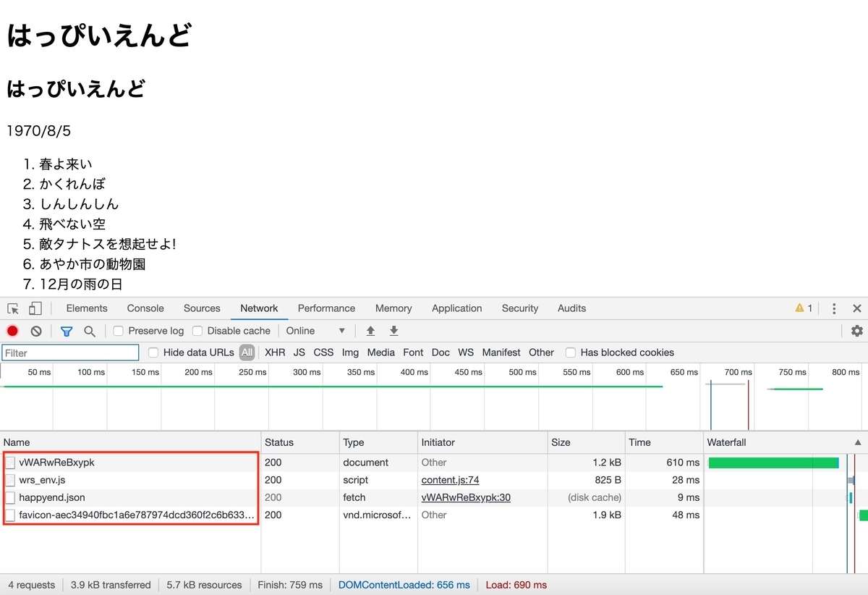Close the DevTools panel
The width and height of the screenshot is (868, 595).
coord(857,308)
